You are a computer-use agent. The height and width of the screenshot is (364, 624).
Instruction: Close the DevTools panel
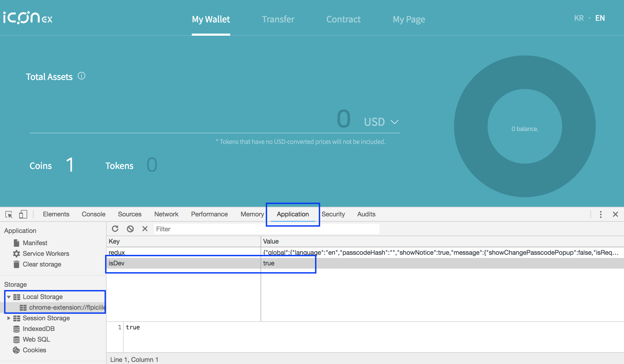[615, 214]
